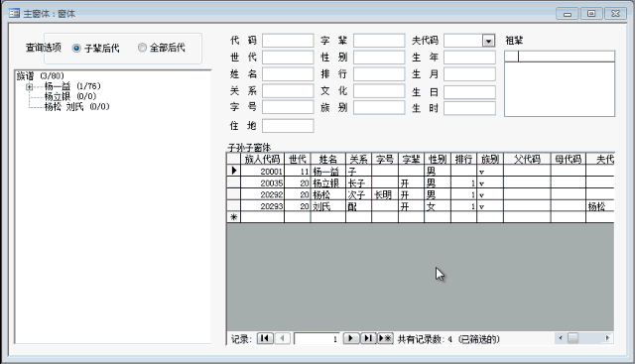Click the 族人代码 column header
This screenshot has width=635, height=364.
coord(262,159)
